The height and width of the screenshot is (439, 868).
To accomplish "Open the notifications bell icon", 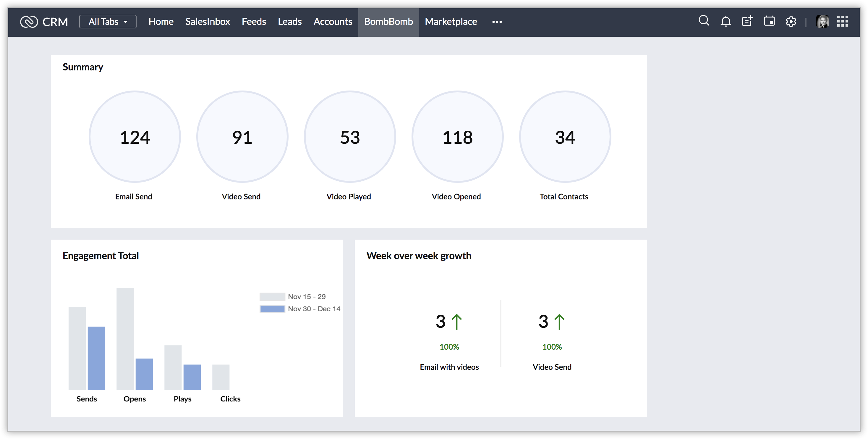I will click(x=726, y=22).
